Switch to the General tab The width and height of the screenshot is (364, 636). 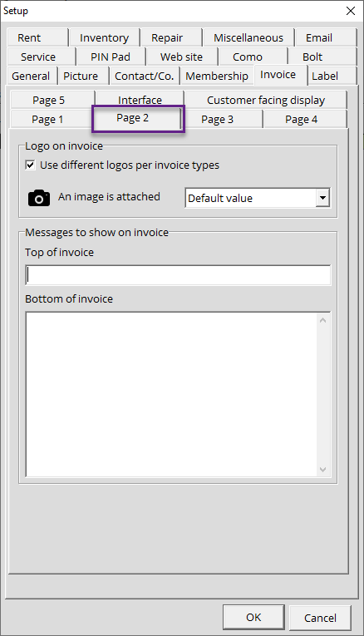32,76
